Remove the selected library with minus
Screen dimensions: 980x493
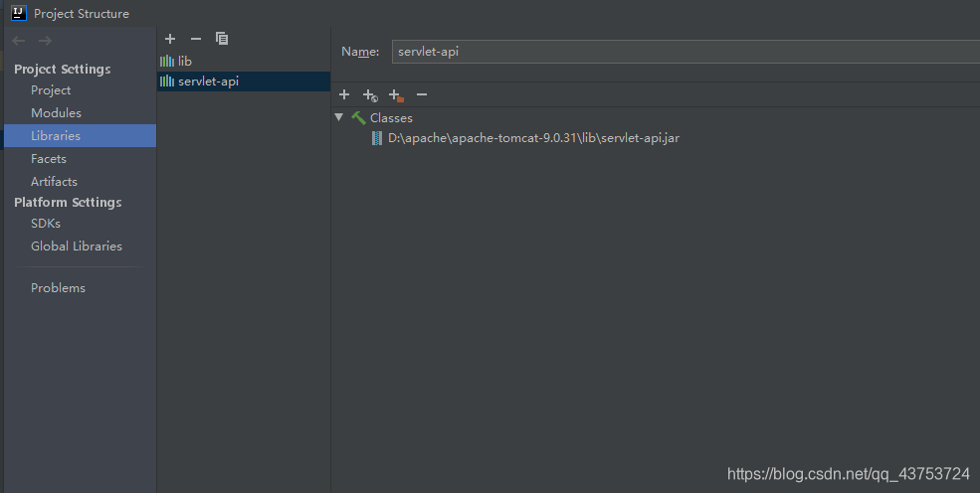pos(196,39)
